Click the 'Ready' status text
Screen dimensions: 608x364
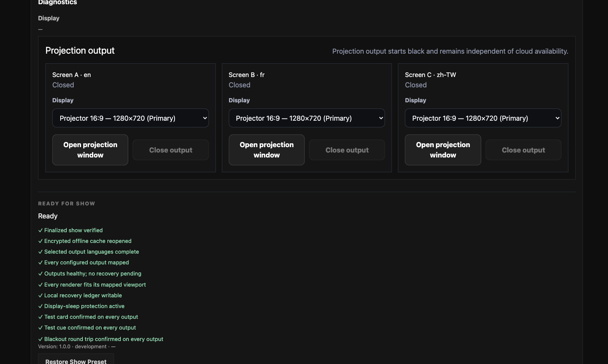[48, 216]
